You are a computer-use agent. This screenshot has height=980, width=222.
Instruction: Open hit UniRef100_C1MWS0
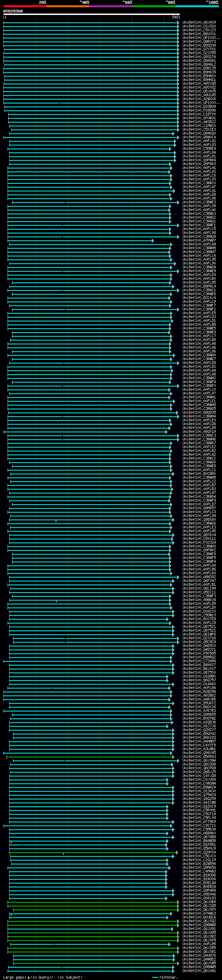[x=199, y=125]
